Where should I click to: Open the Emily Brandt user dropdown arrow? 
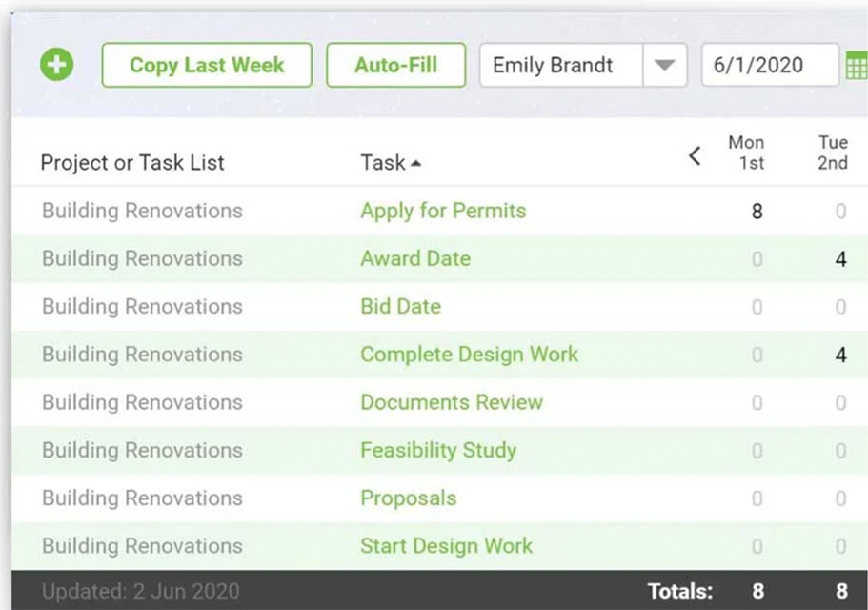pos(665,66)
